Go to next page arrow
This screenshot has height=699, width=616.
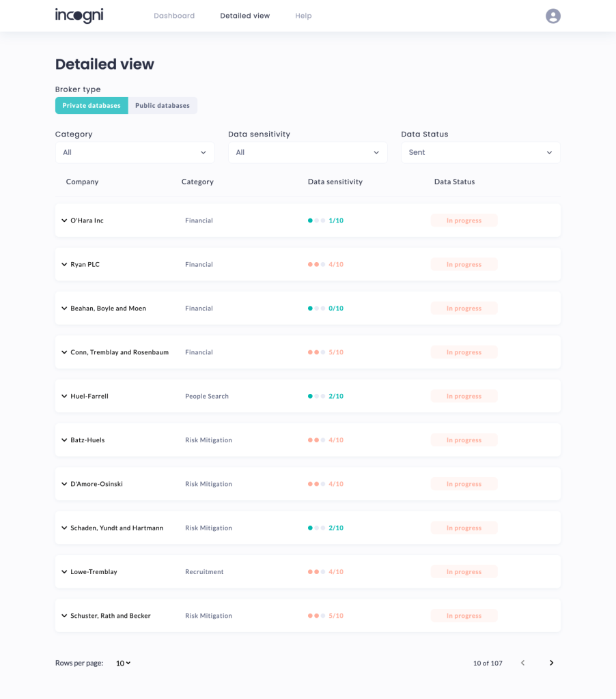(x=551, y=663)
